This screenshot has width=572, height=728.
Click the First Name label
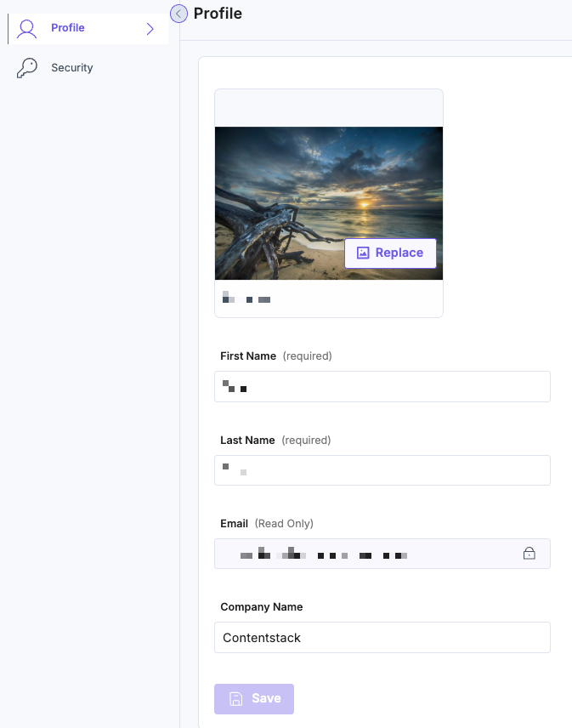248,356
